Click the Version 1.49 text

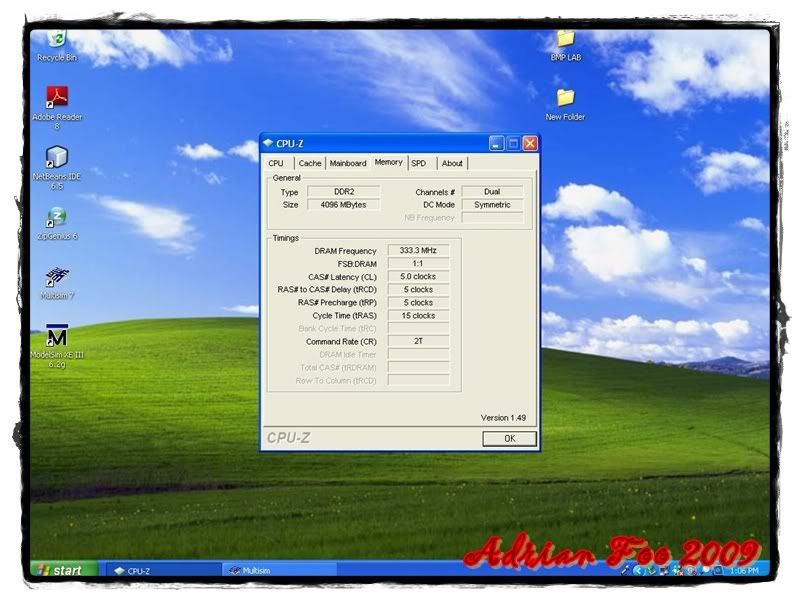(503, 418)
